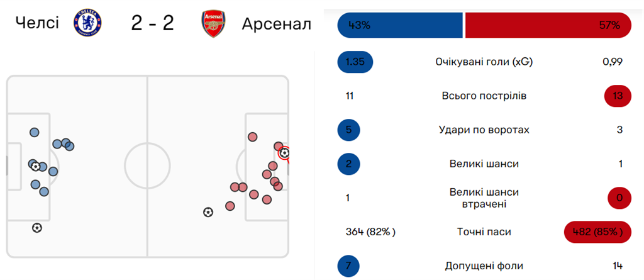Click the 2 - 2 match score
644x280 pixels.
tap(152, 24)
